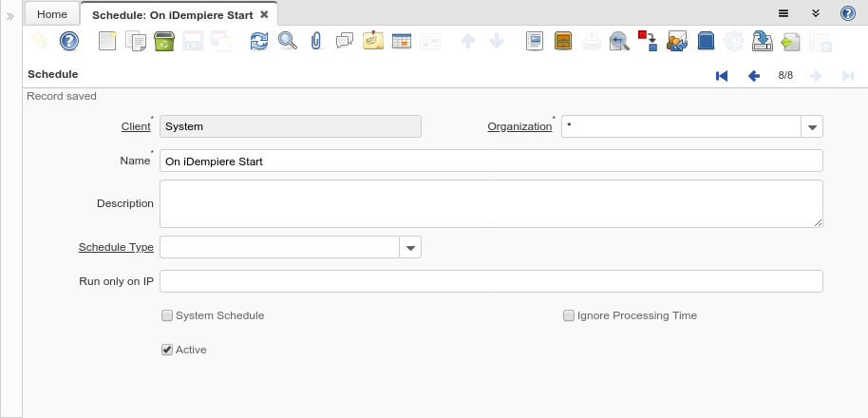Screen dimensions: 868x418
Task: Click the Schedule Type combo box text field
Action: pyautogui.click(x=279, y=247)
